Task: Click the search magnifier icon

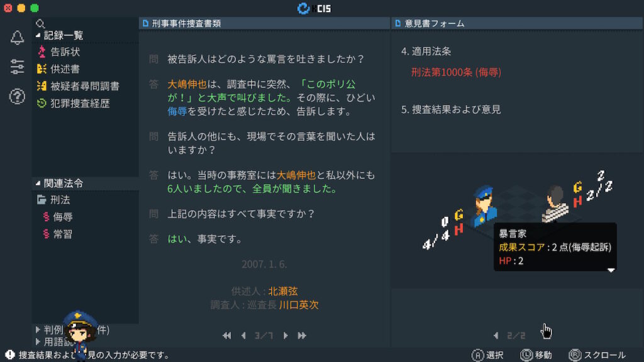Action: click(40, 24)
